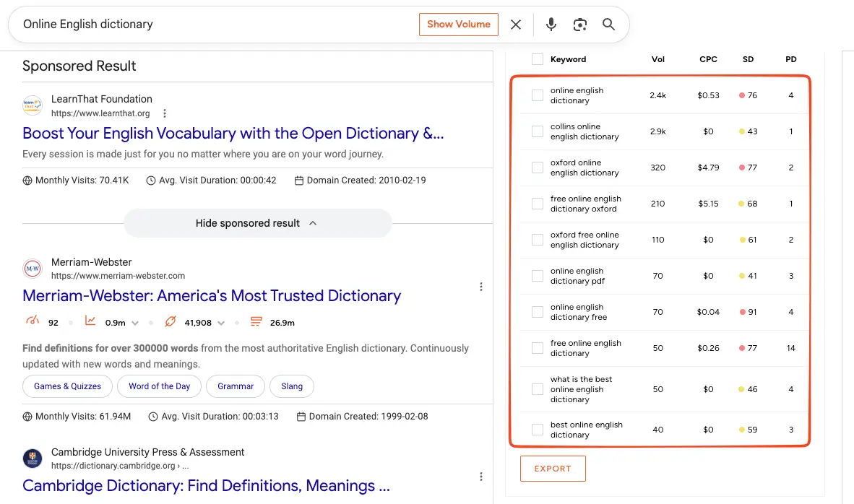Open 'Boost Your English Vocabulary' sponsored link
Screen dimensions: 854x504
click(x=233, y=134)
